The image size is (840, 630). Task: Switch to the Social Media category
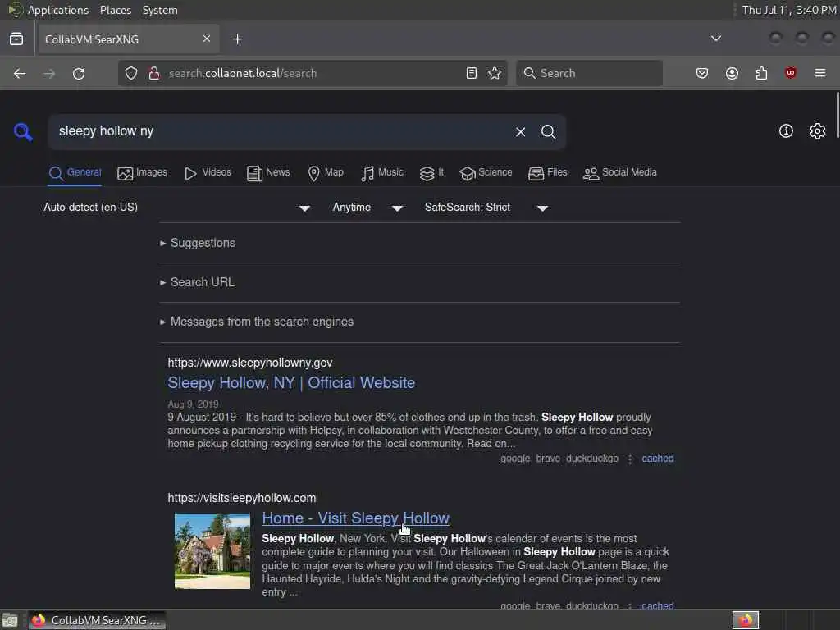pos(619,172)
